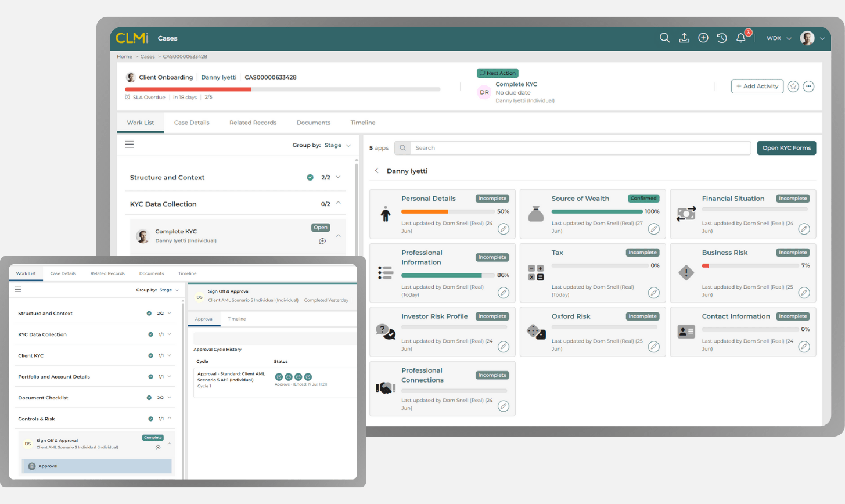The height and width of the screenshot is (504, 845).
Task: Open the comment bubble on Complete KYC task
Action: tap(323, 241)
